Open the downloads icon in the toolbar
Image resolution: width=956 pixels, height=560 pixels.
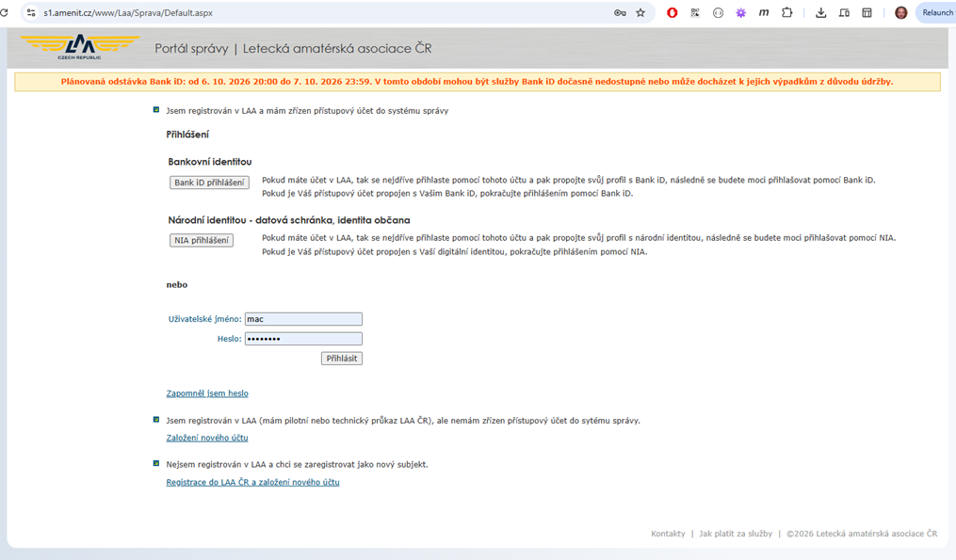tap(820, 13)
